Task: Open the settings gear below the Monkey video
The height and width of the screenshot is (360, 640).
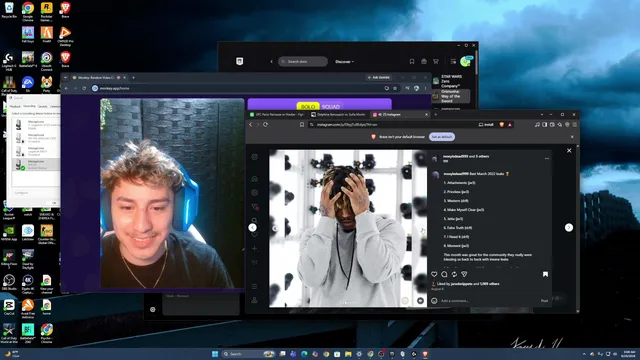Action: [x=153, y=309]
